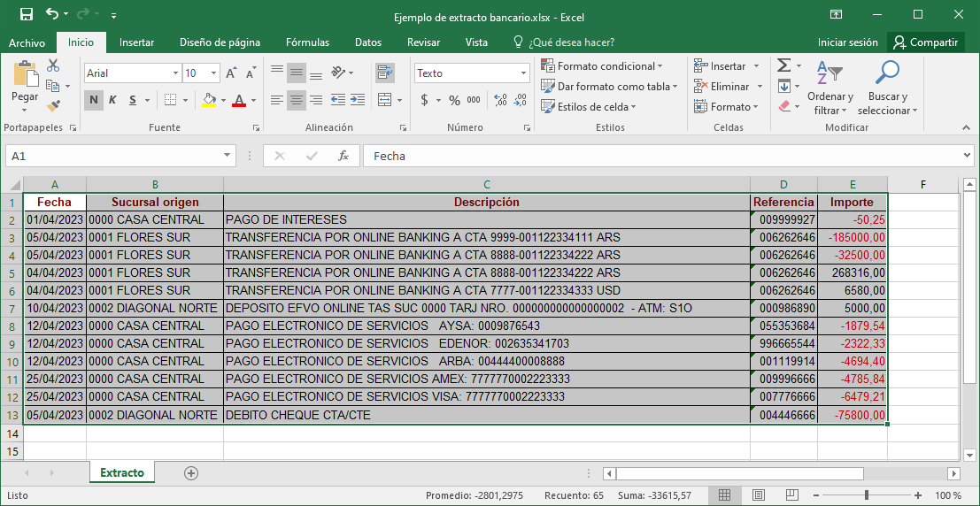The image size is (980, 506).
Task: Align text right
Action: click(x=316, y=100)
